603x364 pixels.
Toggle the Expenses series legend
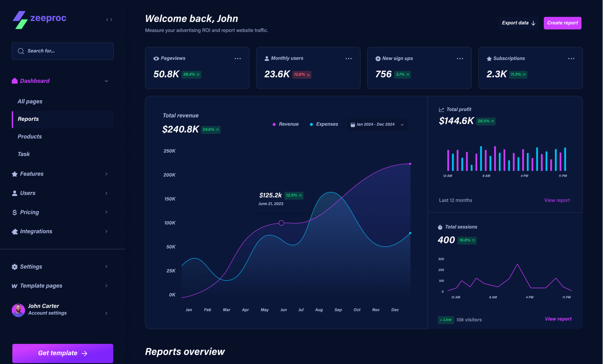pyautogui.click(x=324, y=124)
